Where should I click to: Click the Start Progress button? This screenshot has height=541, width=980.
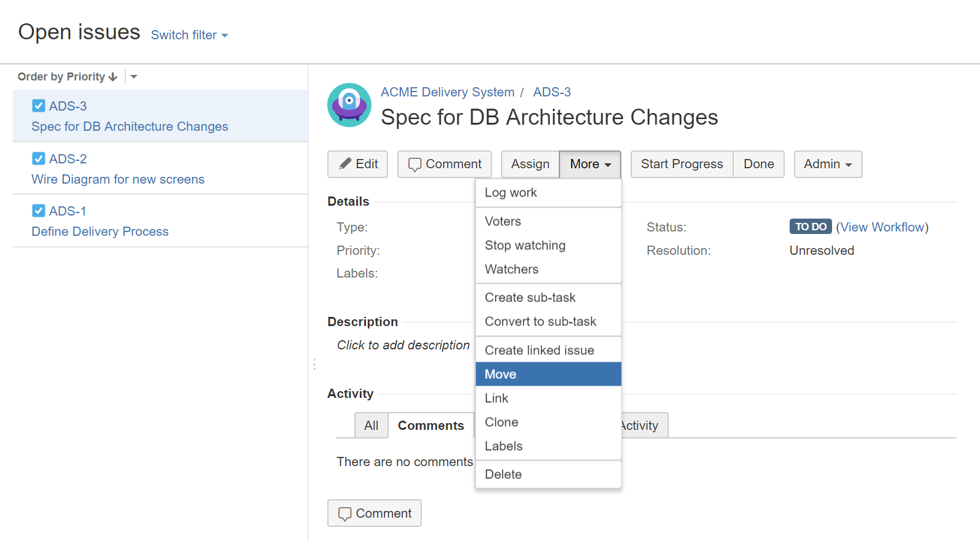pyautogui.click(x=682, y=164)
